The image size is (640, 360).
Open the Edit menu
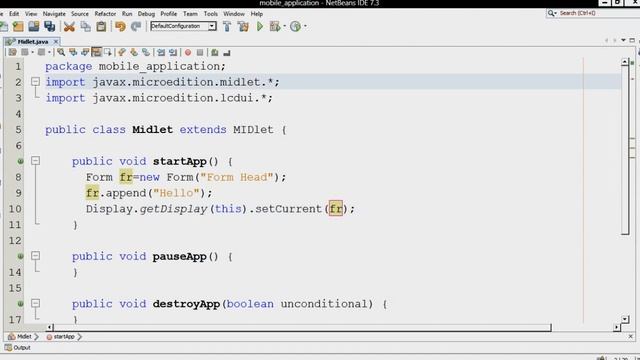coord(14,13)
